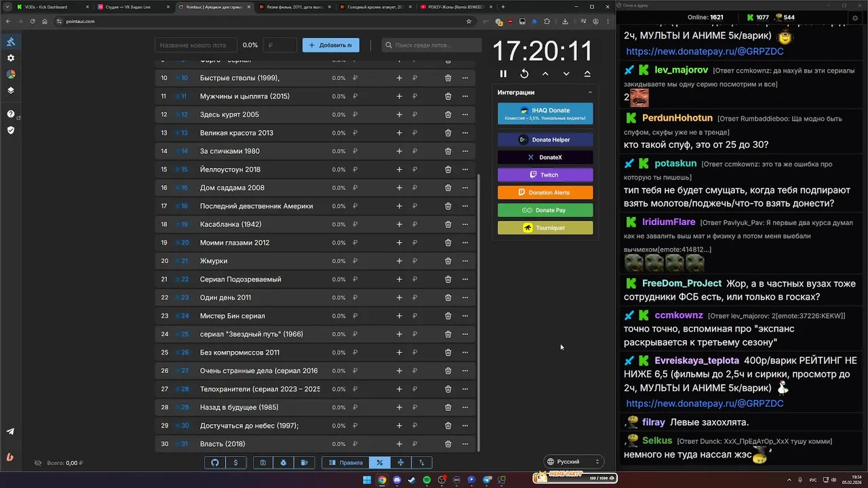This screenshot has width=868, height=488.
Task: Connect Donate Helper integration
Action: (x=545, y=140)
